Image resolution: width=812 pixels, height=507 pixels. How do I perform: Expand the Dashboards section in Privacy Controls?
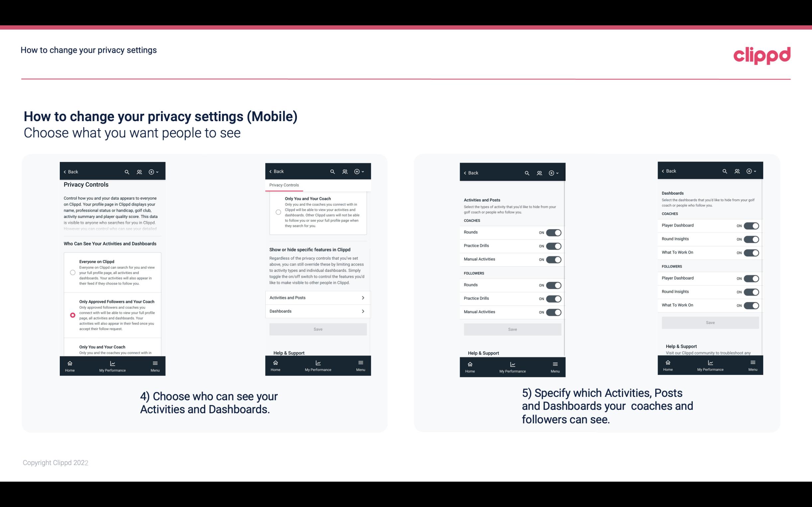click(x=317, y=311)
